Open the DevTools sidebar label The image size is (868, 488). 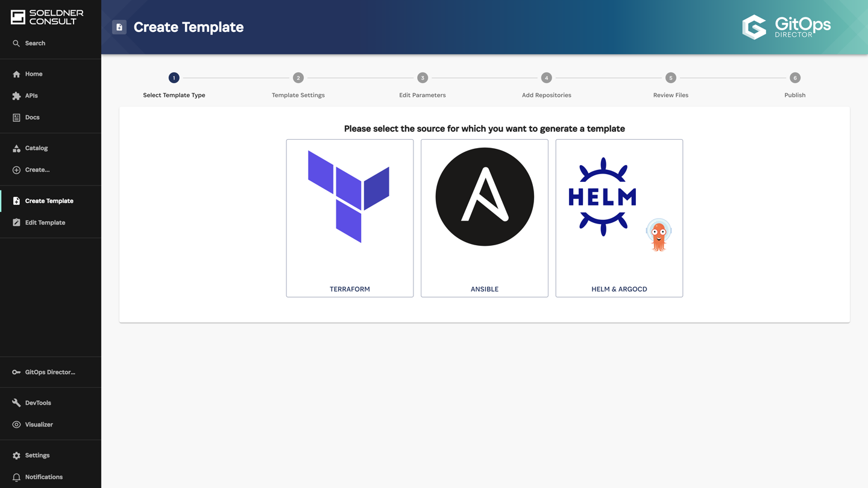(38, 403)
